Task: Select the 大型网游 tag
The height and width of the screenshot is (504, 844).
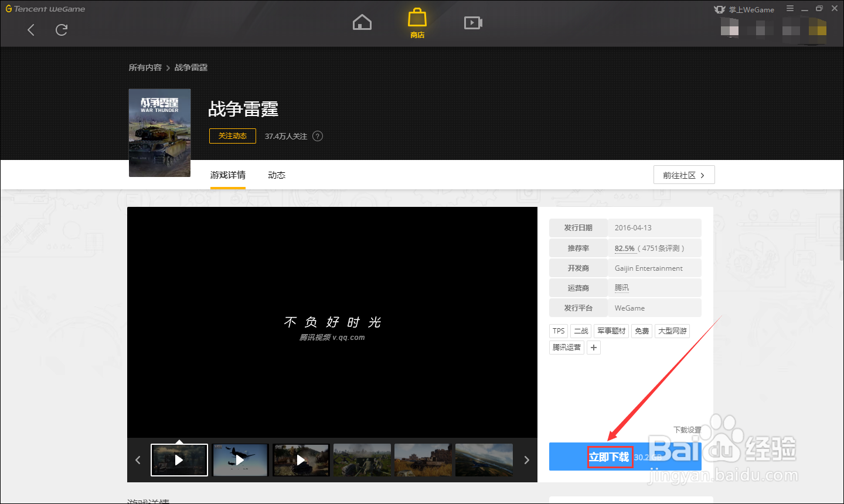Action: 672,331
